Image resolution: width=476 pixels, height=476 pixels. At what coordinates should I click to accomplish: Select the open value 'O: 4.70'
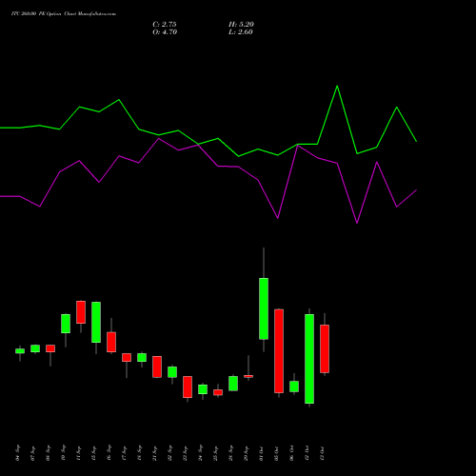tap(165, 32)
